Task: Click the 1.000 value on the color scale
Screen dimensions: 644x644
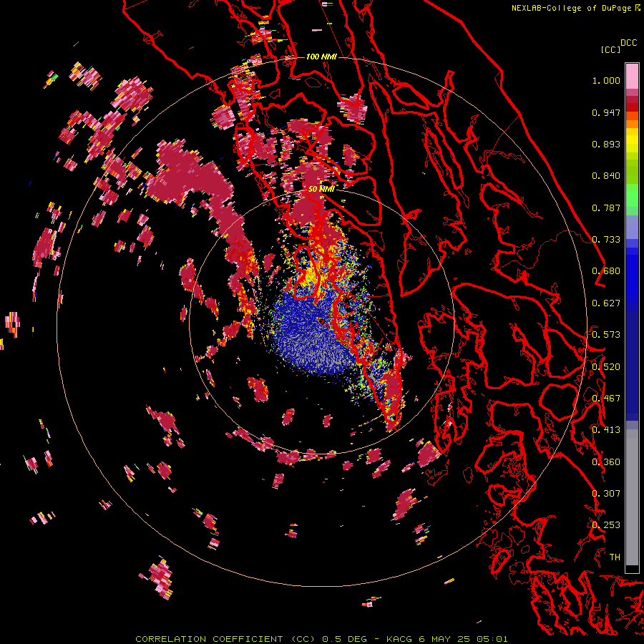Action: pos(606,80)
